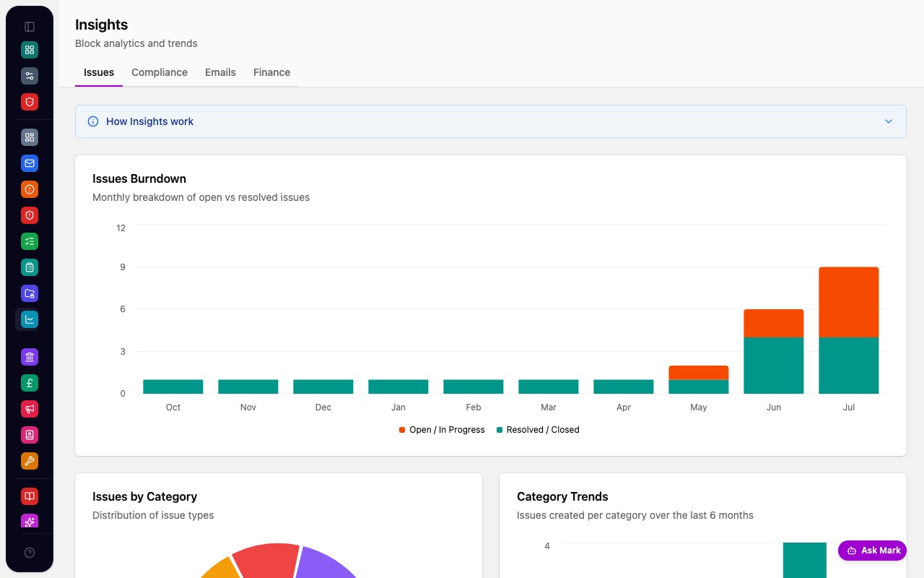Expand the How Insights work chevron
This screenshot has height=578, width=924.
[x=889, y=121]
